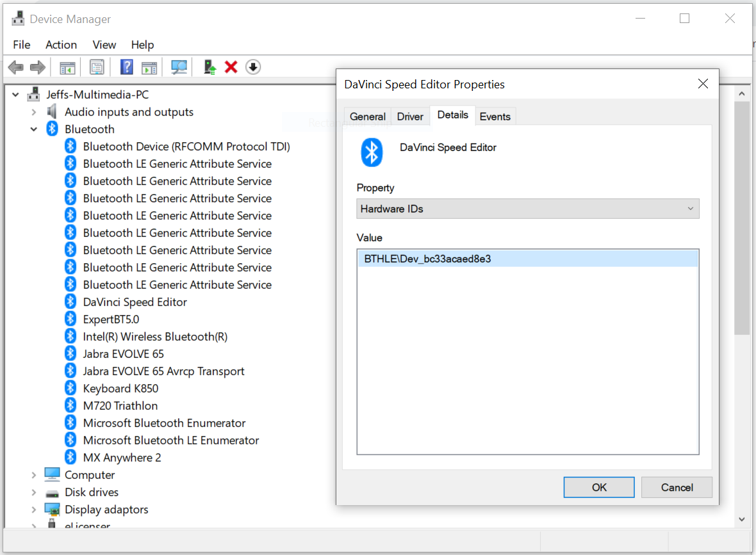Image resolution: width=756 pixels, height=555 pixels.
Task: Click Show/Hide Console Tree toolbar icon
Action: click(67, 67)
